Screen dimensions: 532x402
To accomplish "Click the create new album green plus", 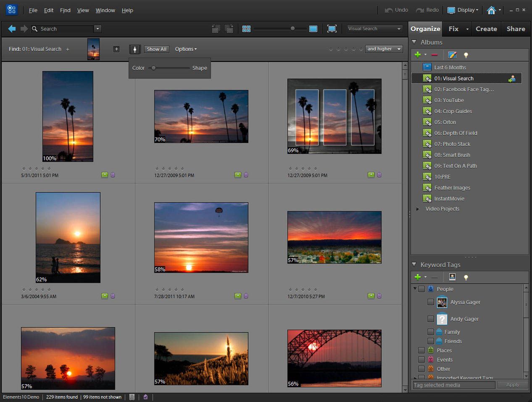I will point(418,55).
